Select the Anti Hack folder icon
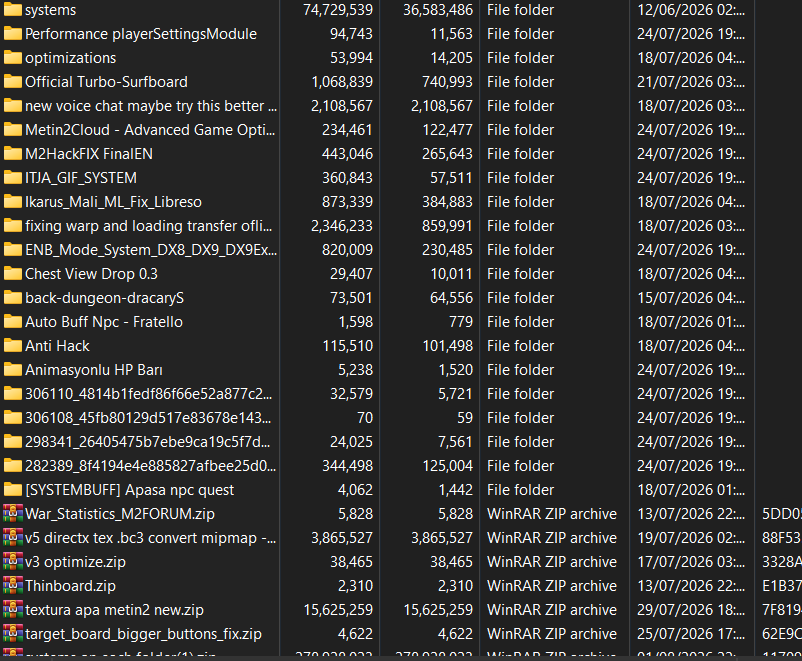Screen dimensions: 802x661 [x=12, y=346]
